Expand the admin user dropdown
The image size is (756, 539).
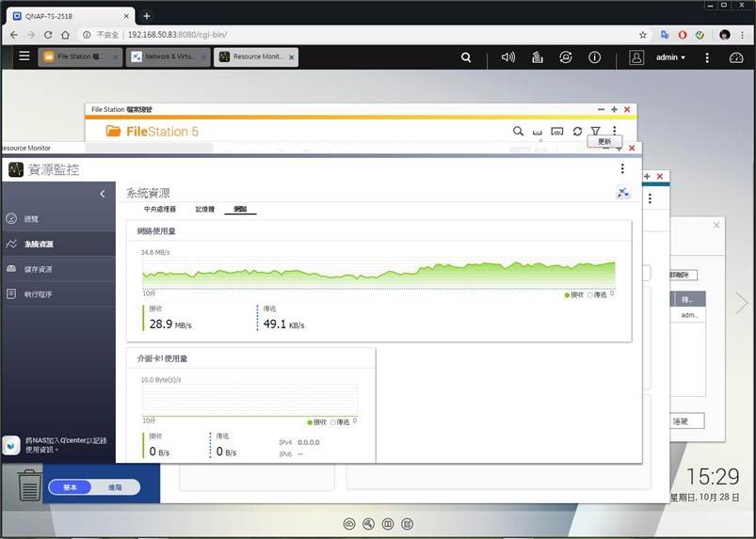click(670, 57)
